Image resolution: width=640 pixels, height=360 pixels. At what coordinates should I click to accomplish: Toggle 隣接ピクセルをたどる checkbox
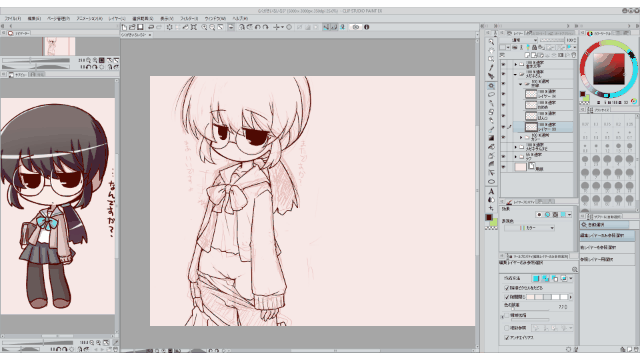(x=507, y=288)
